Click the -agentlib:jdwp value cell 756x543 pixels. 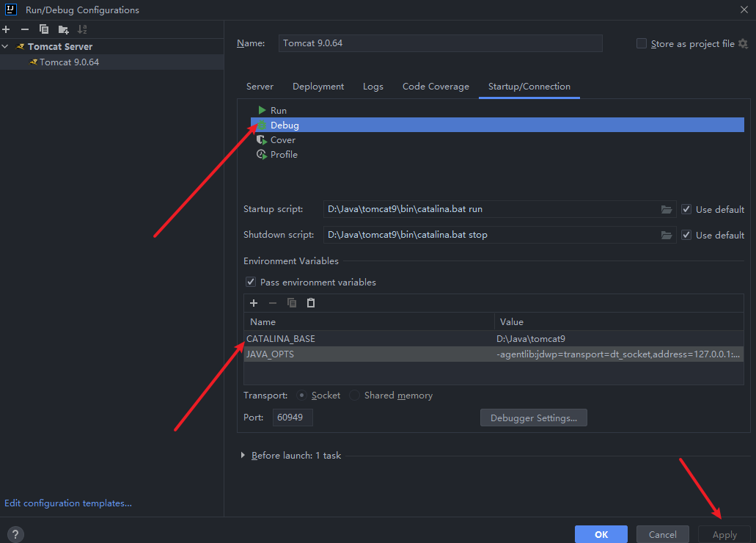619,354
